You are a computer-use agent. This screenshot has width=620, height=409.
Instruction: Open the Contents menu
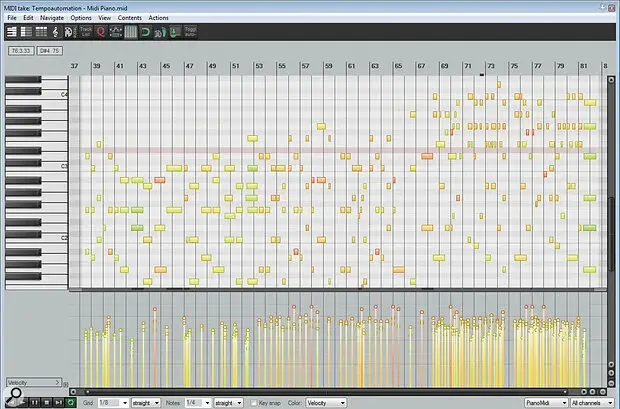129,18
